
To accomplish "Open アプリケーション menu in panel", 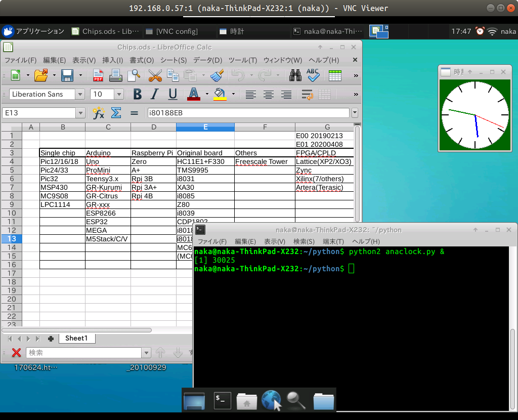I will [x=33, y=31].
